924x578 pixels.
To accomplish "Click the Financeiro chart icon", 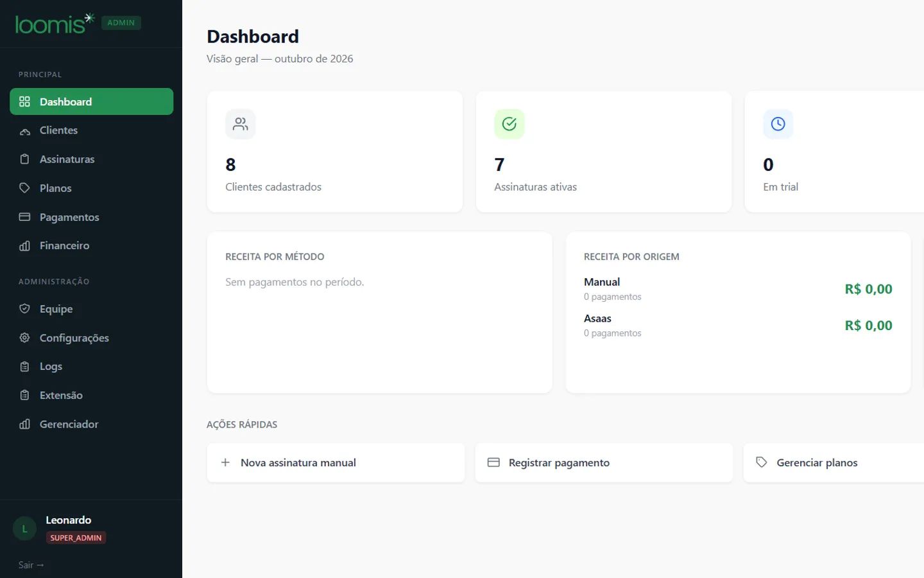I will point(24,245).
